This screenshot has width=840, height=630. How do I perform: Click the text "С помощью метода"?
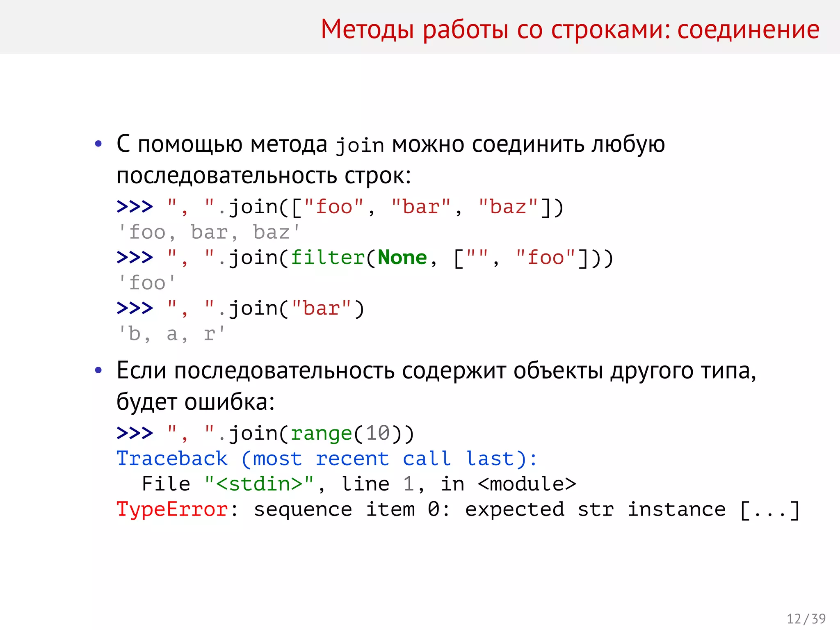[222, 146]
